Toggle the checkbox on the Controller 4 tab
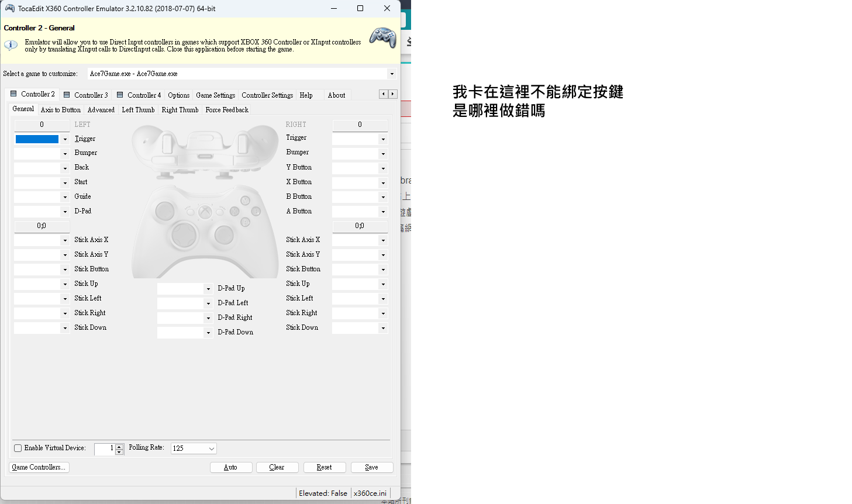The image size is (852, 504). (119, 94)
